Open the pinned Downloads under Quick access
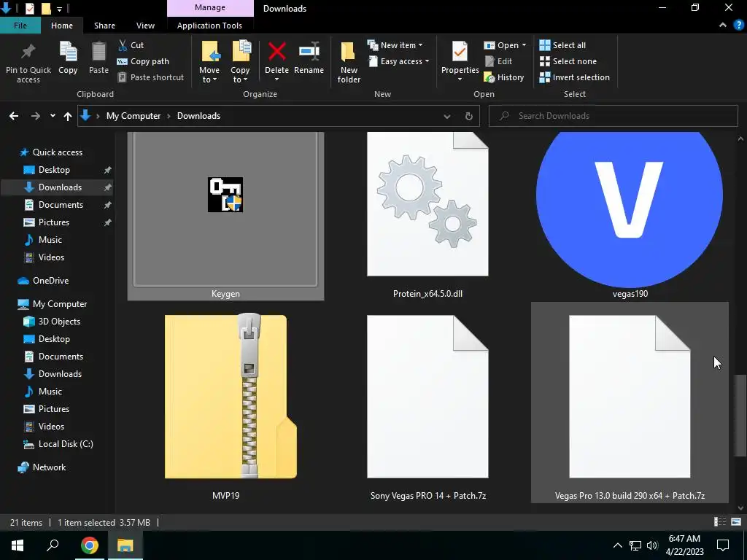The width and height of the screenshot is (747, 560). pyautogui.click(x=60, y=187)
